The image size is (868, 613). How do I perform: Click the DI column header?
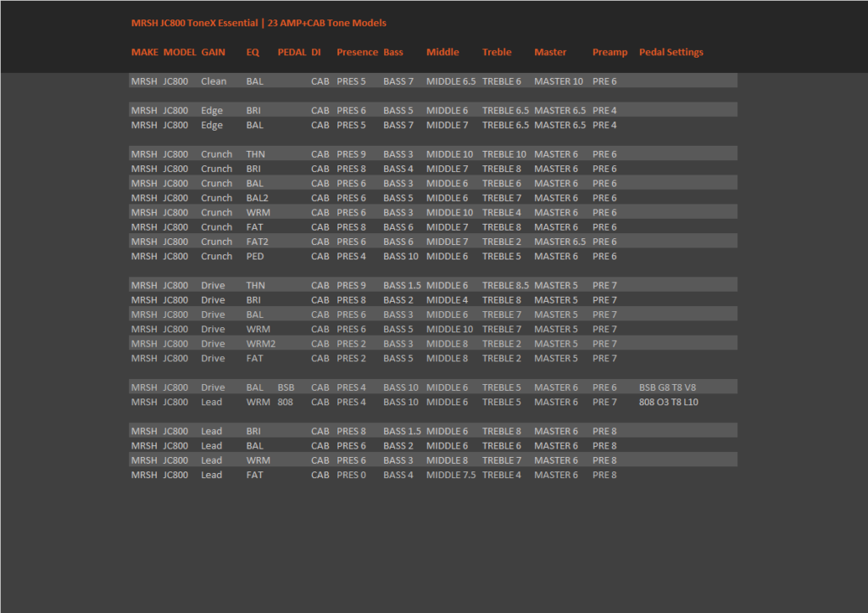pyautogui.click(x=315, y=52)
